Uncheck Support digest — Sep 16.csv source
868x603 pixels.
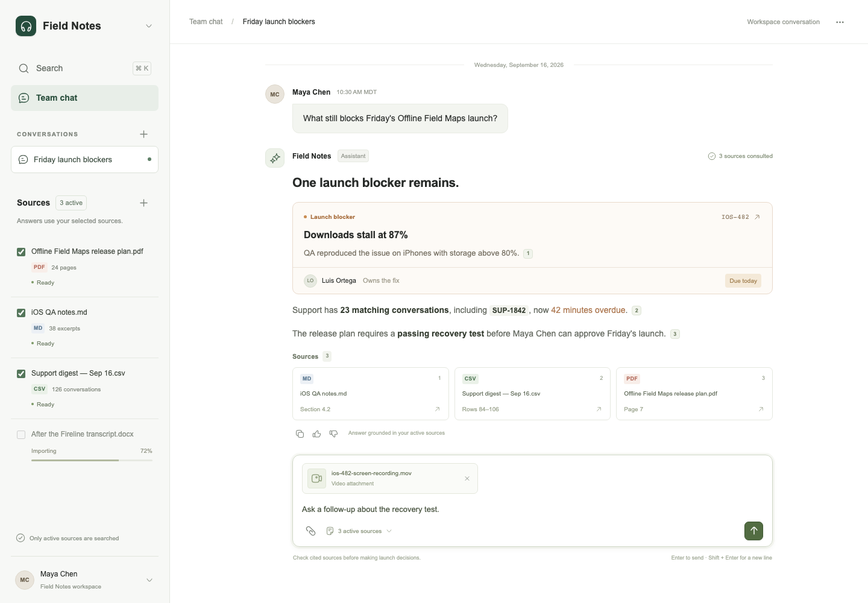[21, 374]
